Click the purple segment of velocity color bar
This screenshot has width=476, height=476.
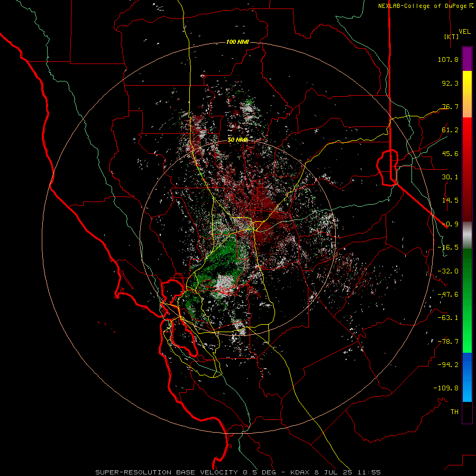tap(467, 59)
